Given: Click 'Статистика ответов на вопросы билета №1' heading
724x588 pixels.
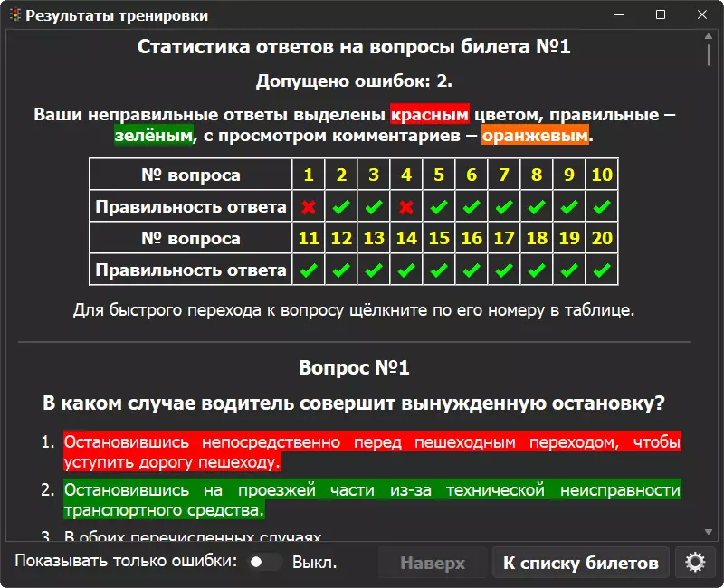Looking at the screenshot, I should [x=354, y=47].
